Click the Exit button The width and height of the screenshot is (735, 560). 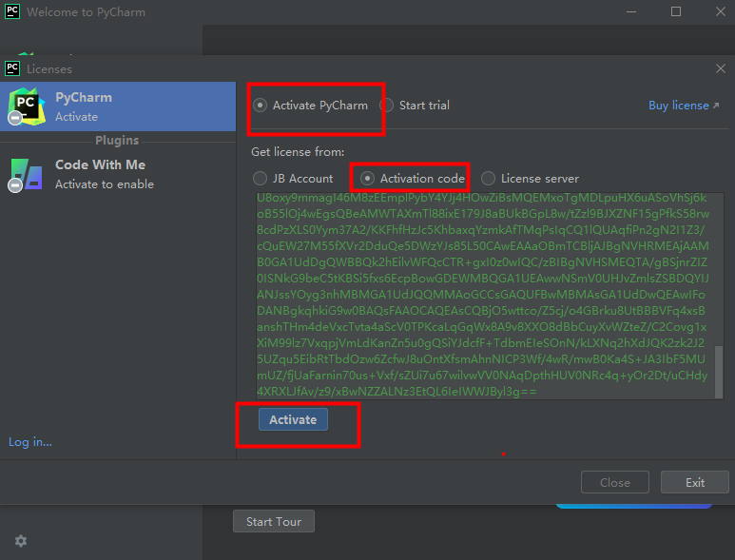point(695,482)
